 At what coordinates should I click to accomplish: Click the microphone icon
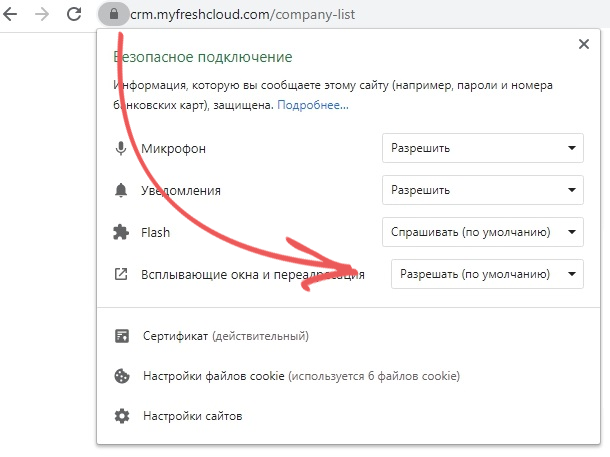pos(121,148)
